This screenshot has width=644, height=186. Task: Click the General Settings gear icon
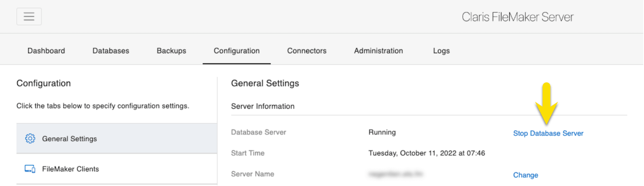click(30, 139)
